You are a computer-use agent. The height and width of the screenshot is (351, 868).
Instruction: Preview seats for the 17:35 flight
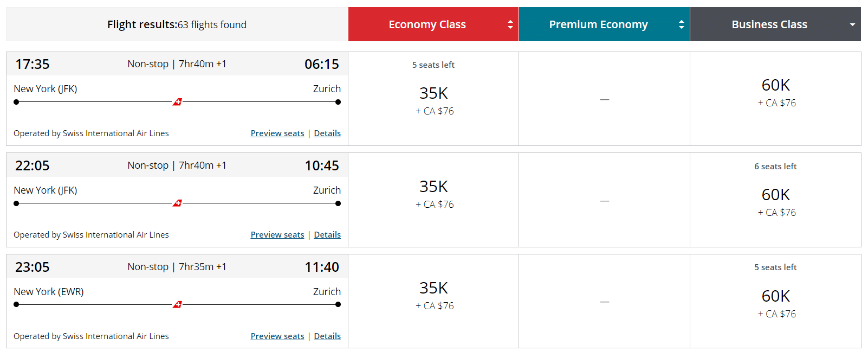277,133
